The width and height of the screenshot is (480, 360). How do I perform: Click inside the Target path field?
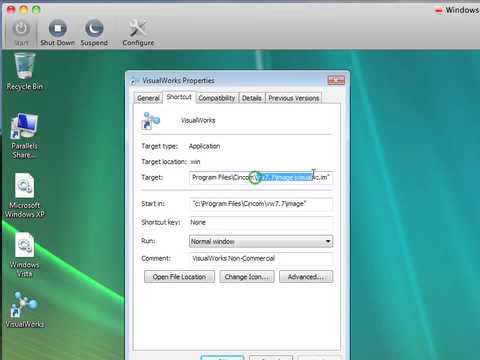point(261,177)
